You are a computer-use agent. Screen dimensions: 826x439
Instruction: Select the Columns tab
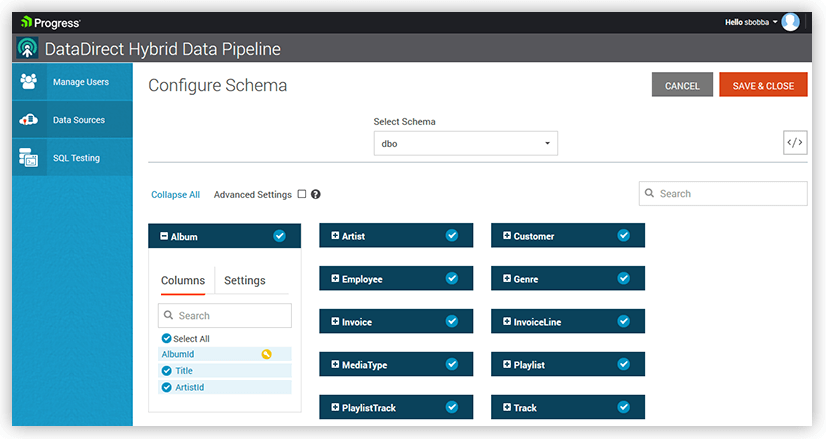click(183, 281)
